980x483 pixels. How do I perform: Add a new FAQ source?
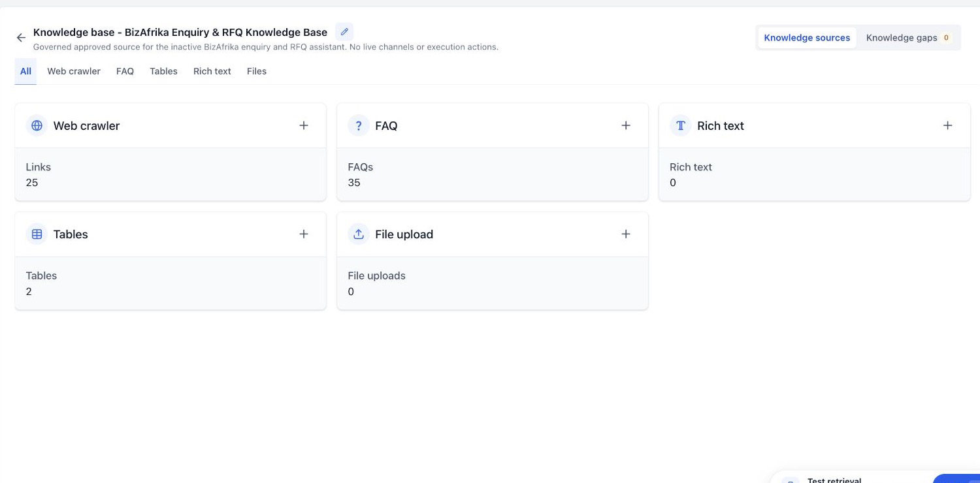pyautogui.click(x=626, y=125)
